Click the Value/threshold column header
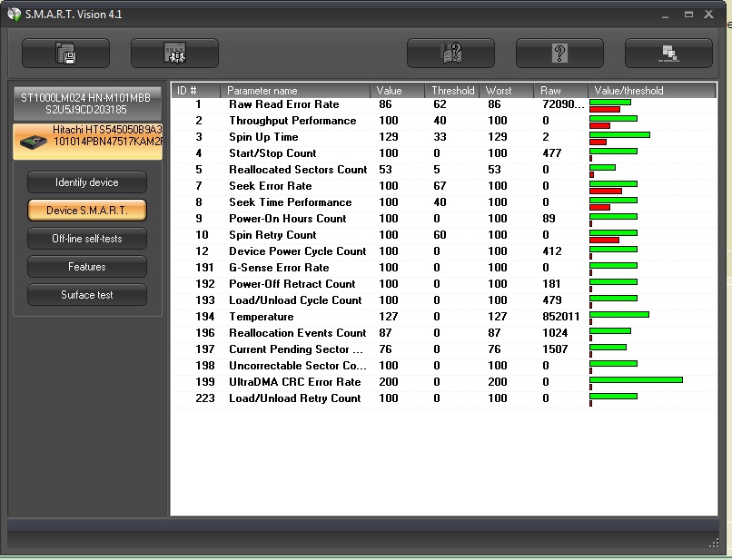This screenshot has width=732, height=560. 652,91
